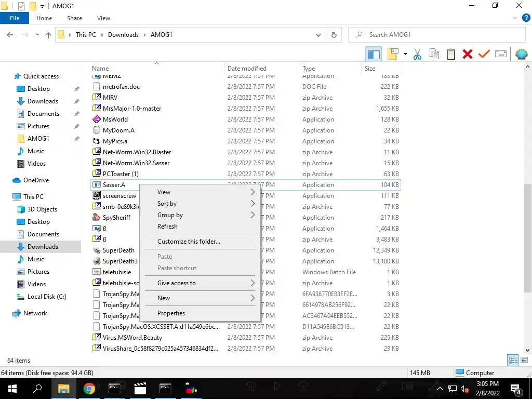532x399 pixels.
Task: Click the Copy toolbar icon
Action: [x=434, y=54]
